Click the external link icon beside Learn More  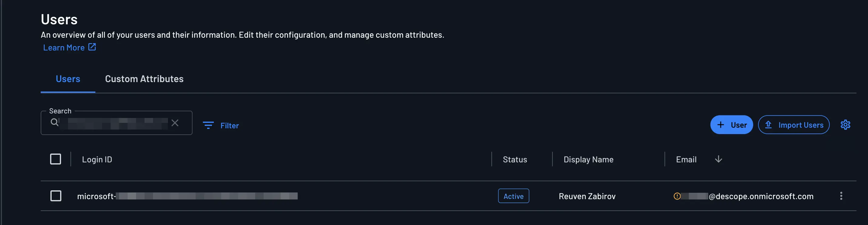click(92, 47)
